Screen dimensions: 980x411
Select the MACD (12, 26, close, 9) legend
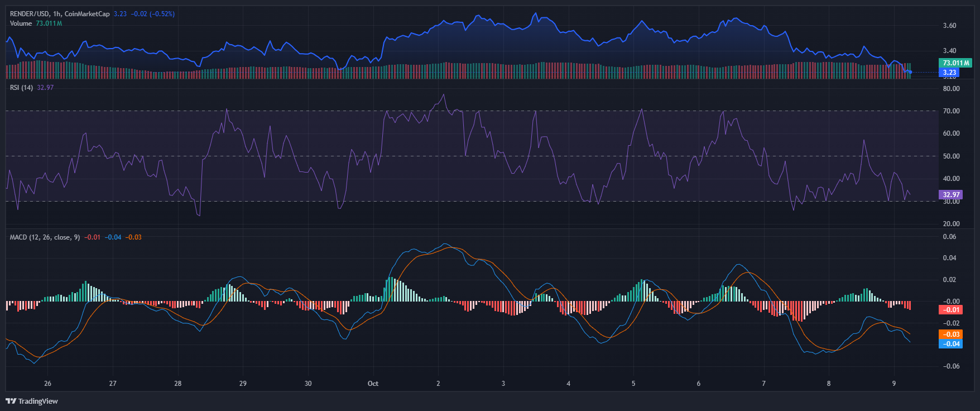pos(45,237)
